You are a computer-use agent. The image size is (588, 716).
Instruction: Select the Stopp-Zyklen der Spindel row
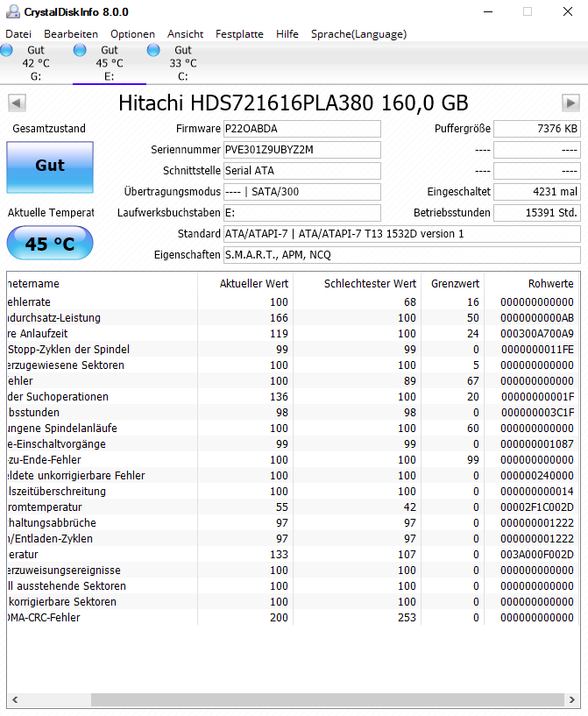[x=294, y=350]
